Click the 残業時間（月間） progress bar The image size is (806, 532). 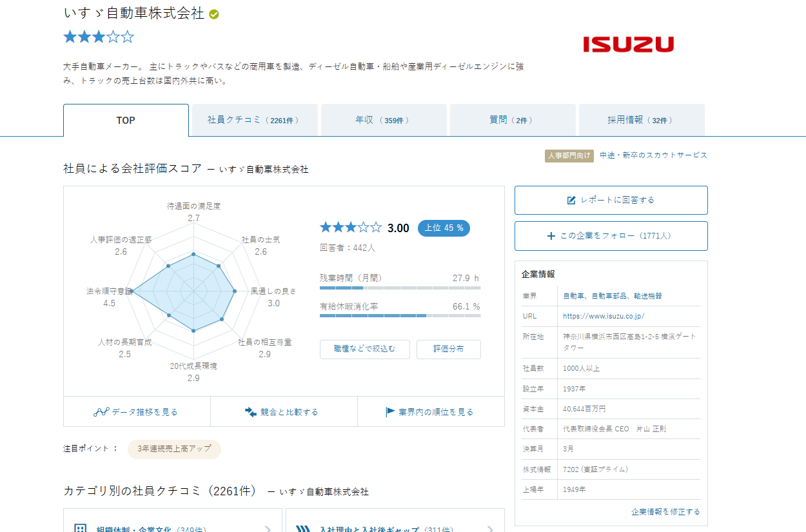tap(400, 288)
